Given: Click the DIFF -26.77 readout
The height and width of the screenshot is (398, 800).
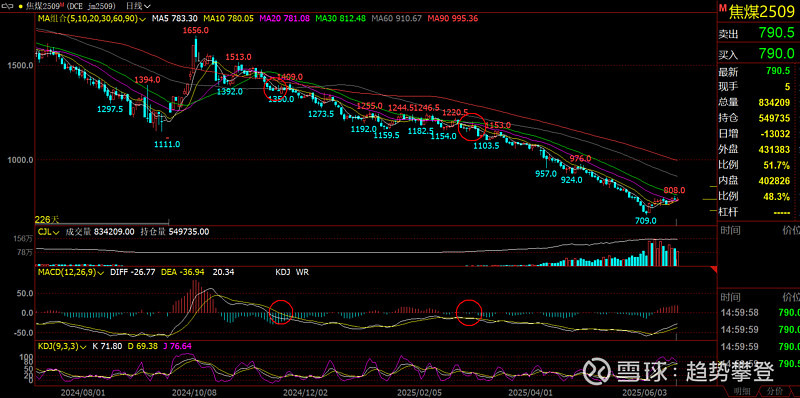Looking at the screenshot, I should click(x=133, y=272).
